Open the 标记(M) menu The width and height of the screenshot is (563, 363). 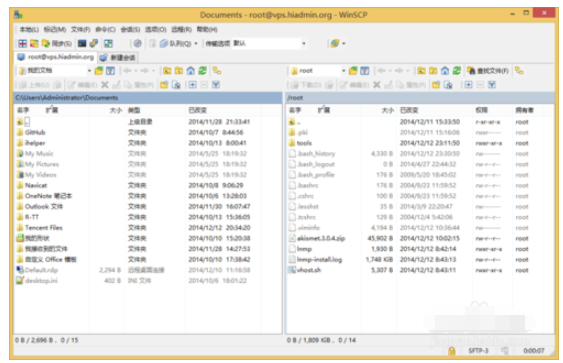[x=55, y=29]
